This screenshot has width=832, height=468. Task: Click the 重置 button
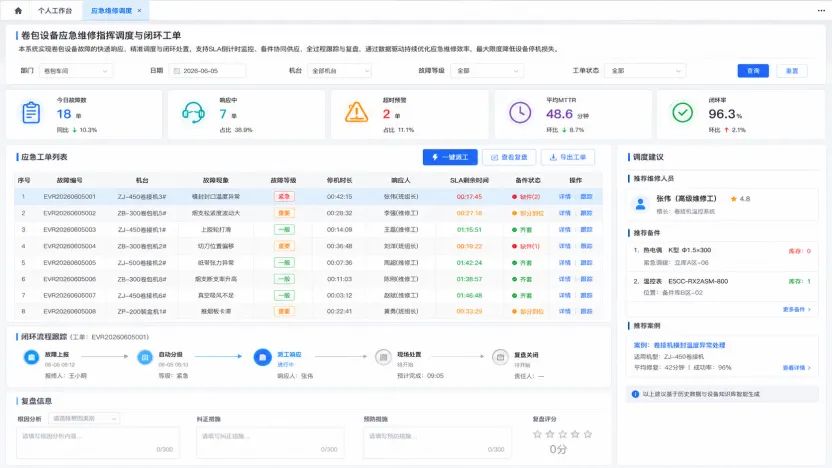pyautogui.click(x=792, y=71)
